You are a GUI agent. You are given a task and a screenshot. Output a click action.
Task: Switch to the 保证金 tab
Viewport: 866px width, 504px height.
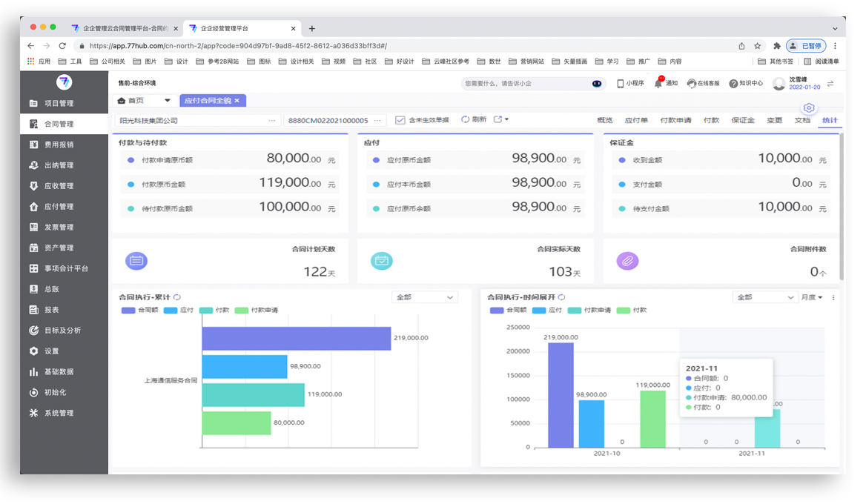(x=742, y=120)
